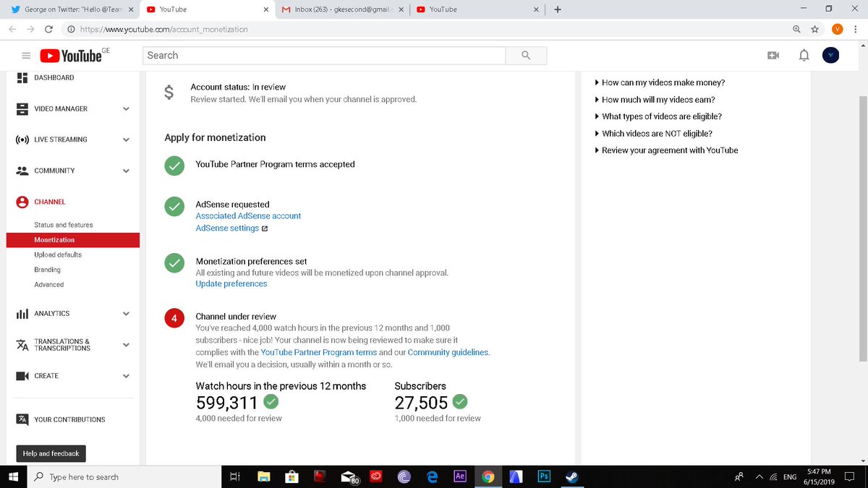
Task: Expand the Translations & Transcriptions chevron
Action: [x=126, y=345]
